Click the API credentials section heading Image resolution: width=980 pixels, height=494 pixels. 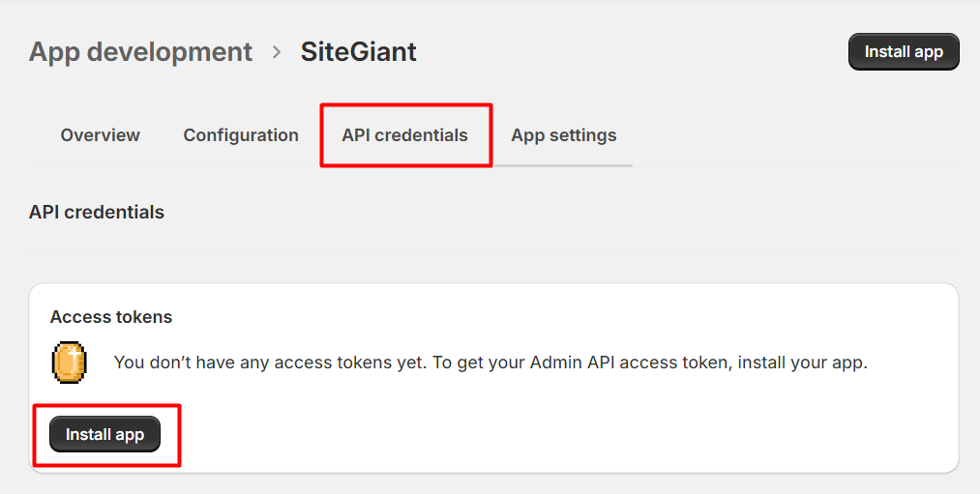click(x=97, y=212)
